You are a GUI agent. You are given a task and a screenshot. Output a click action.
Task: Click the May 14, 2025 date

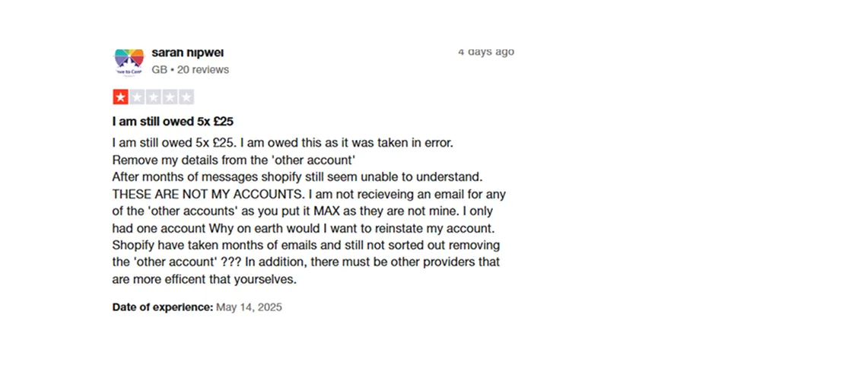249,307
